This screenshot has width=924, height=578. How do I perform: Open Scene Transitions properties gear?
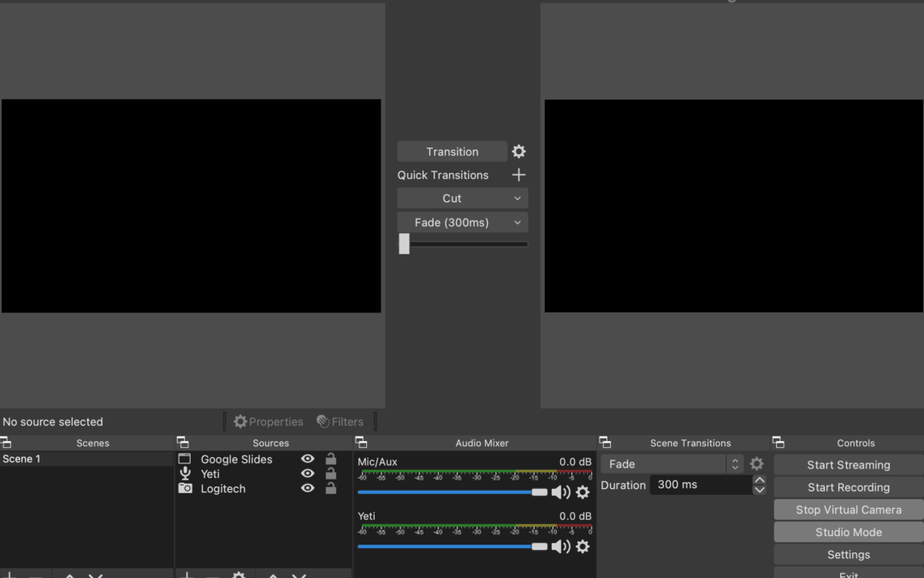[x=756, y=464]
